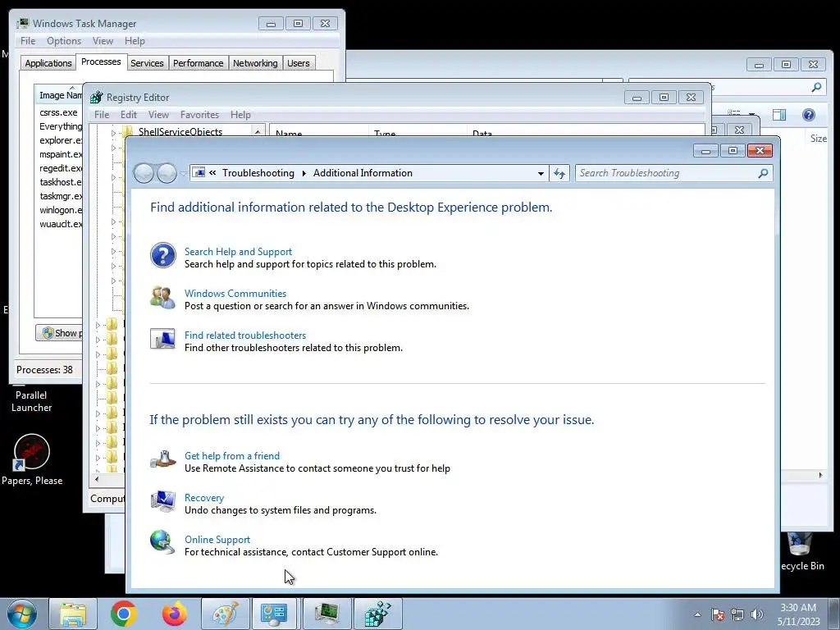Click the magnifier icon in Search Troubleshooting box

coord(763,173)
